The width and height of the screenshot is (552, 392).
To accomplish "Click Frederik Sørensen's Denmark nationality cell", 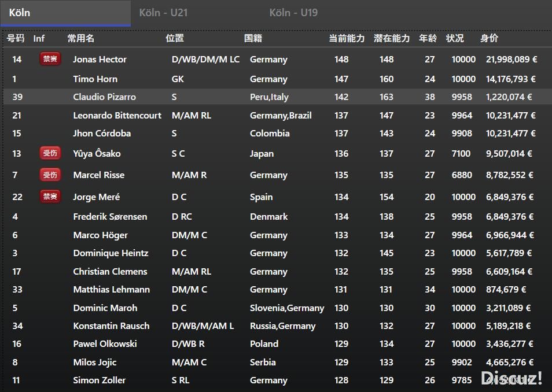I will [x=268, y=217].
